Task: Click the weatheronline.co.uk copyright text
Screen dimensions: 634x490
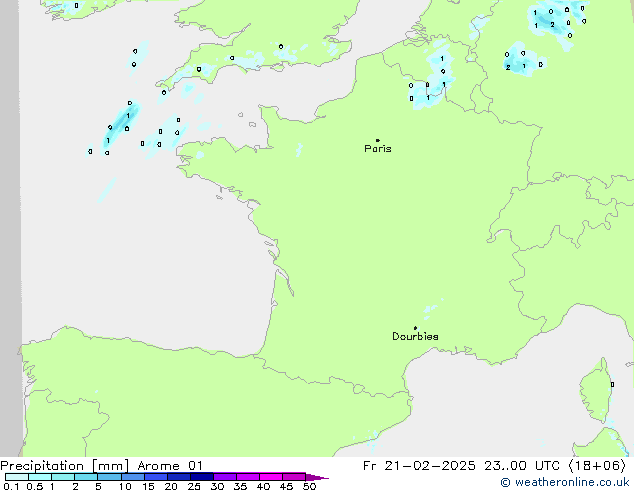Action: 565,482
